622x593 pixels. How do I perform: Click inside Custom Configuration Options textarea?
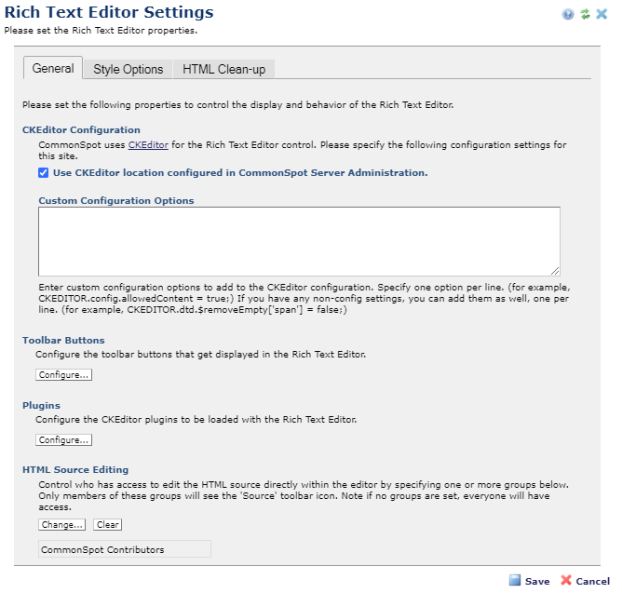[299, 241]
